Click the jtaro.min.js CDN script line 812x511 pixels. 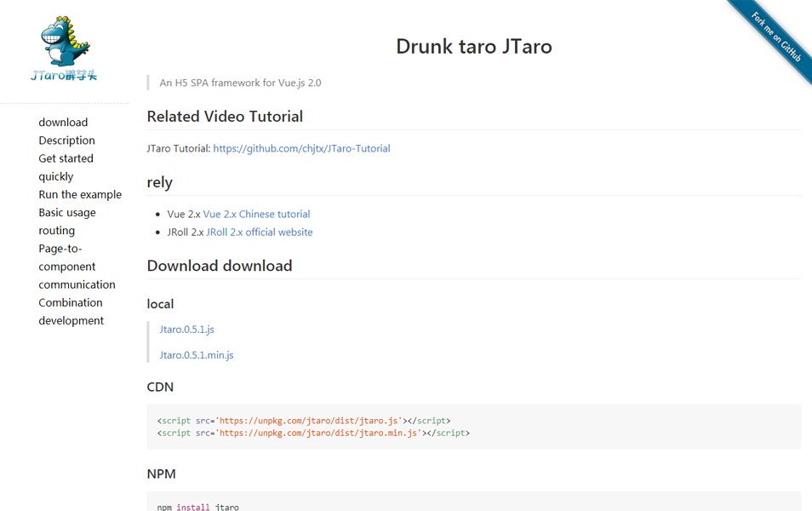tap(313, 433)
